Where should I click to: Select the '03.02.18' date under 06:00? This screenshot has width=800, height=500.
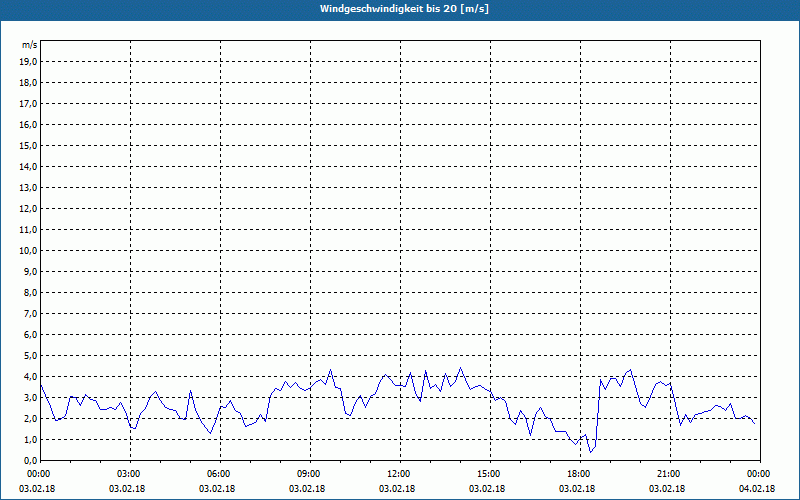(x=217, y=488)
